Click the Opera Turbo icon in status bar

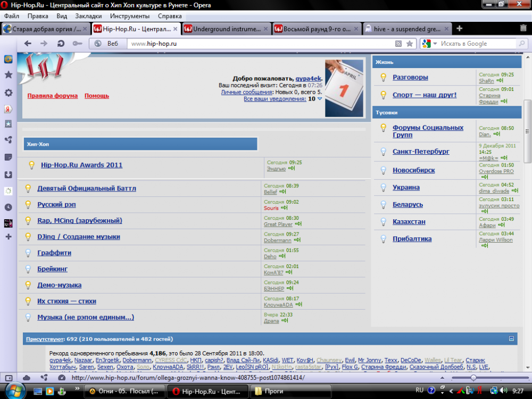click(x=61, y=378)
